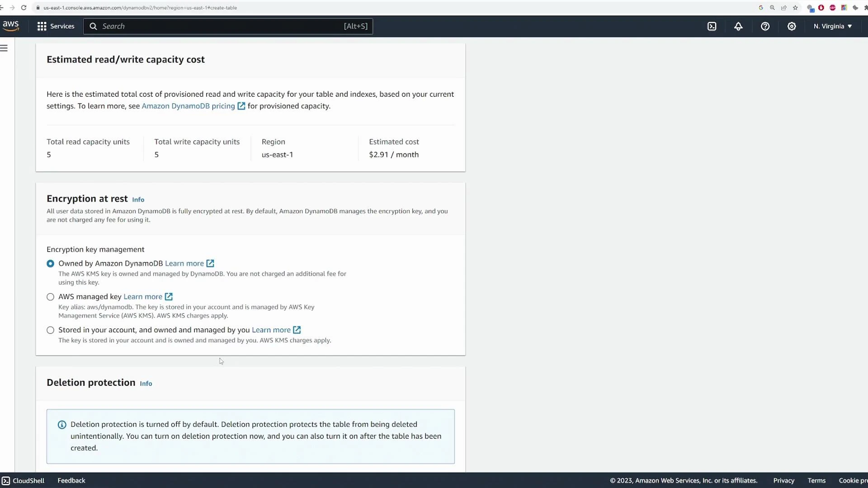The height and width of the screenshot is (488, 868).
Task: Open Info link beside Encryption at rest
Action: (138, 200)
